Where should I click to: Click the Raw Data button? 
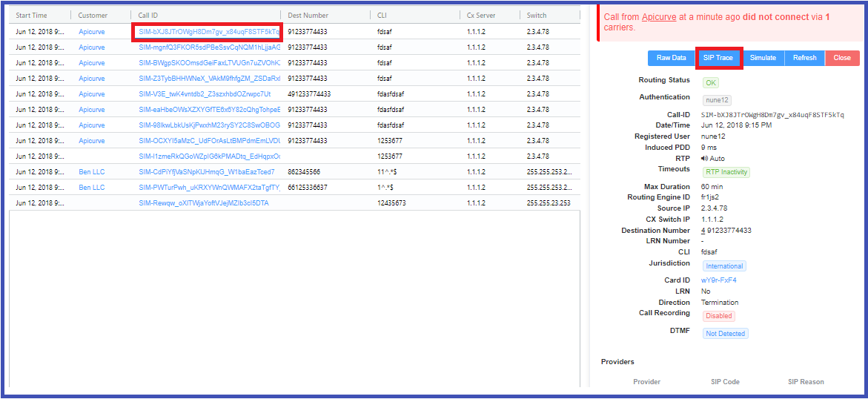[671, 58]
